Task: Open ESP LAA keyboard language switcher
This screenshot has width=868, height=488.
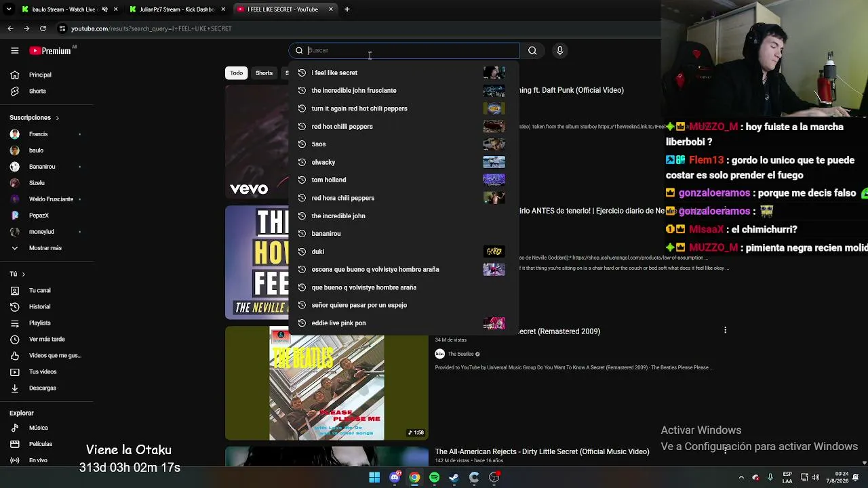Action: (x=787, y=477)
